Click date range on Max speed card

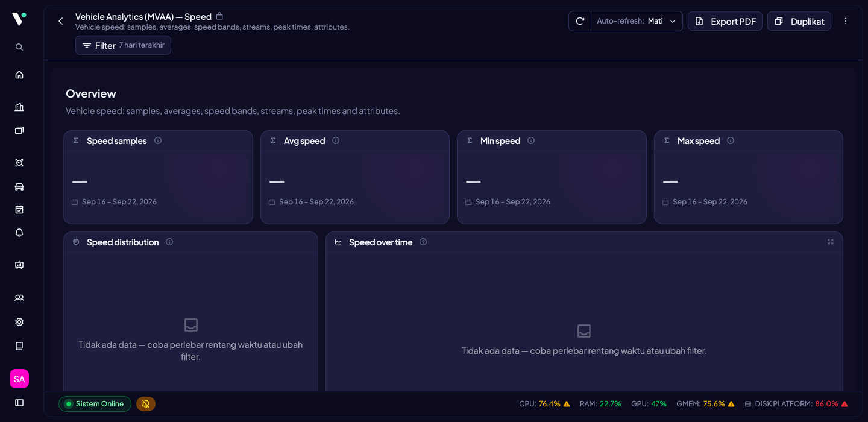(710, 202)
